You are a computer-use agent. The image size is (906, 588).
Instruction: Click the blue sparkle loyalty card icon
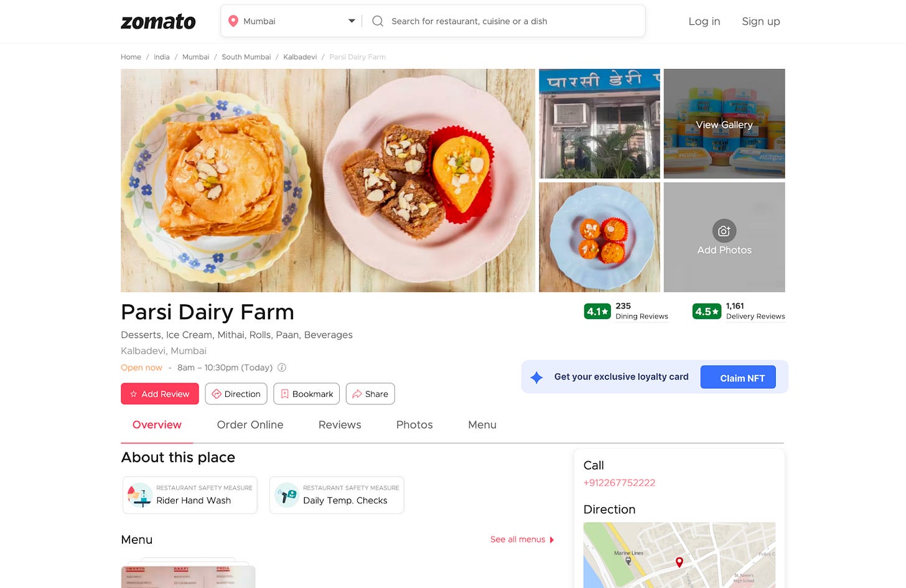coord(536,377)
